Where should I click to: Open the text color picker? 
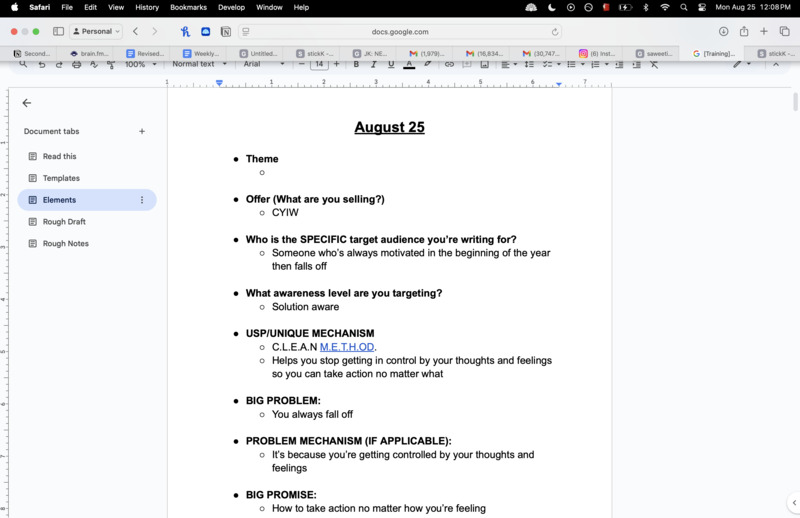[409, 64]
